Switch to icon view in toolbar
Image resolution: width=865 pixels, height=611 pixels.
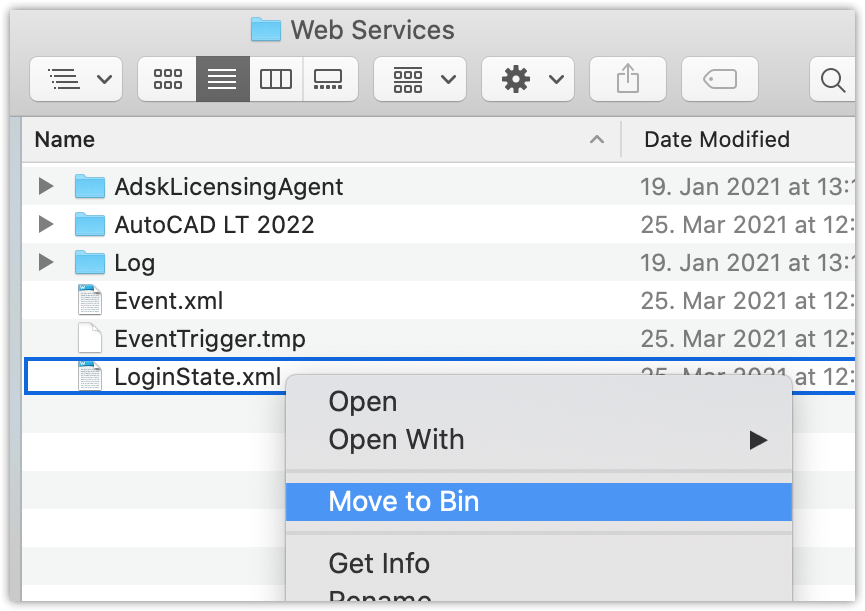tap(167, 79)
